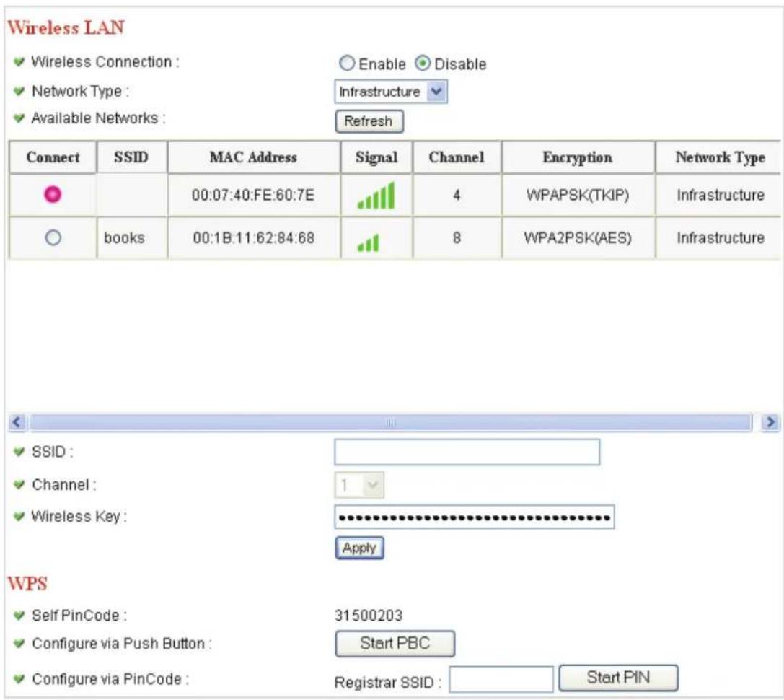Click the checkmark icon beside Wireless Key
The image size is (784, 700).
click(x=19, y=517)
